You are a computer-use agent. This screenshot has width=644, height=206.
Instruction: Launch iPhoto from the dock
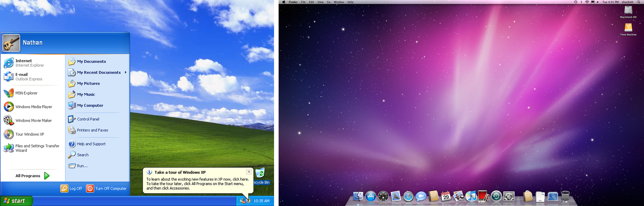coord(458,196)
